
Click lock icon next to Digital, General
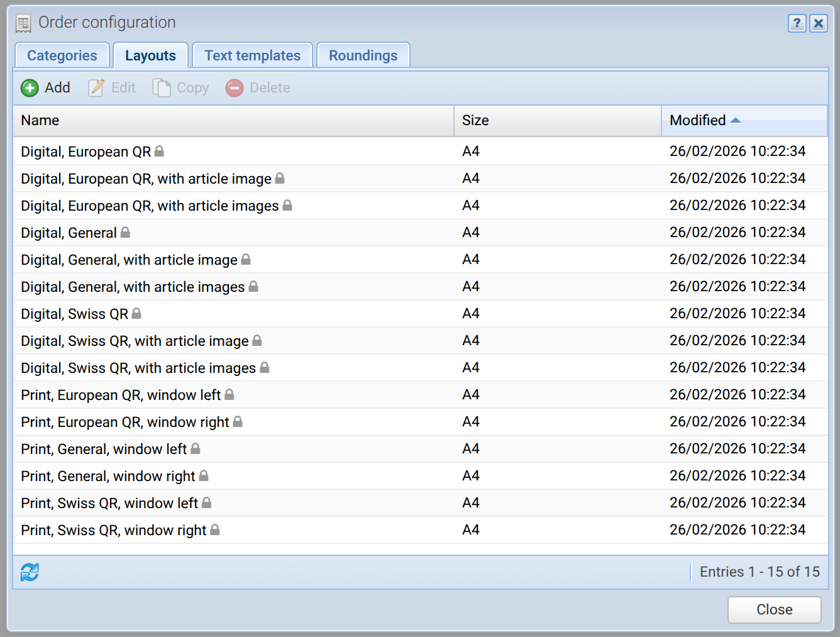coord(125,232)
